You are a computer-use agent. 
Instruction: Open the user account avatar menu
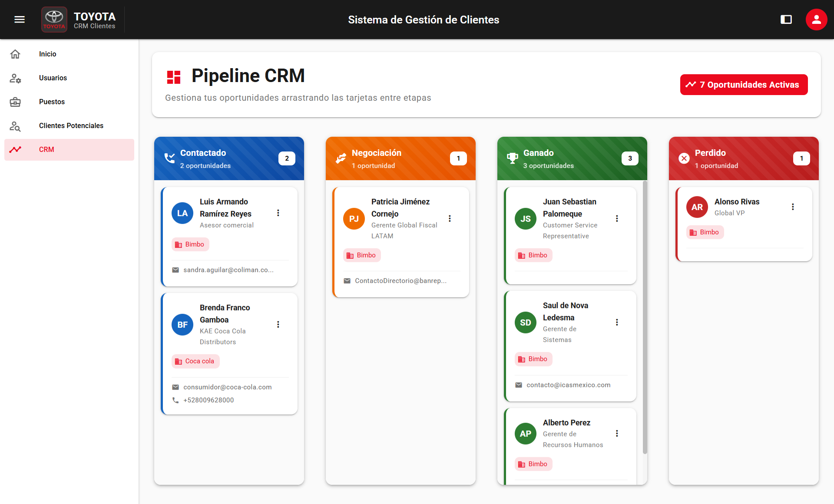[x=816, y=20]
